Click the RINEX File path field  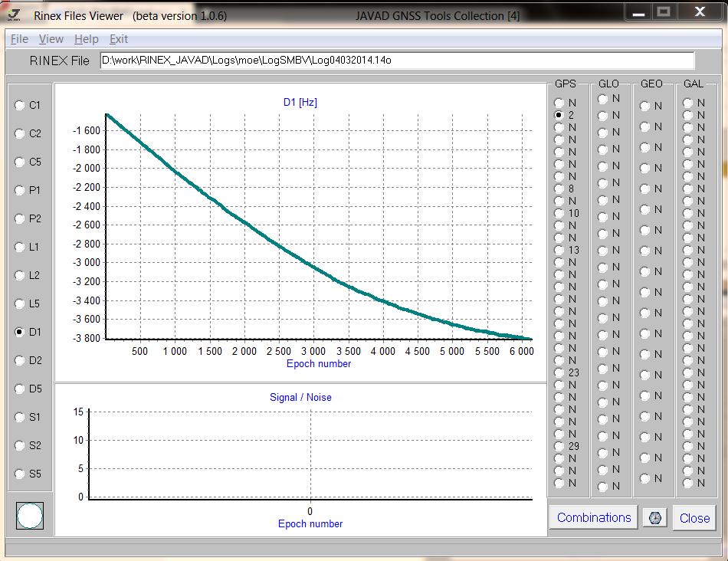pos(397,61)
